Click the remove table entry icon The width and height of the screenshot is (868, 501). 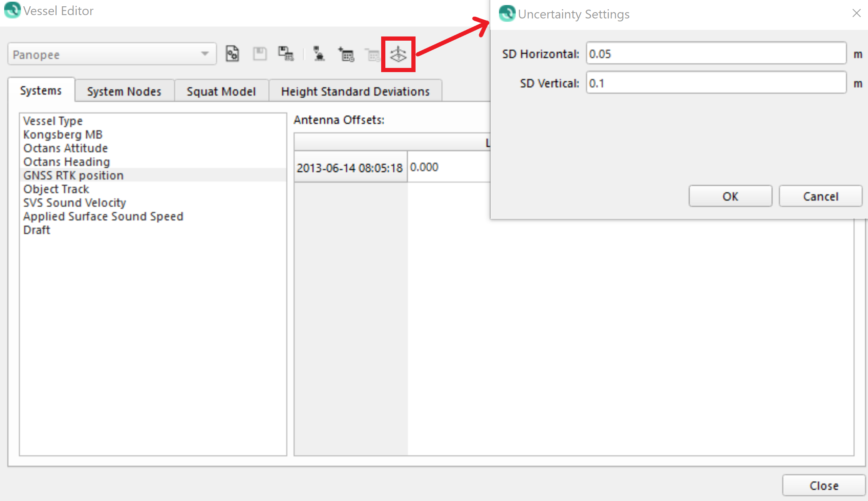click(x=372, y=55)
